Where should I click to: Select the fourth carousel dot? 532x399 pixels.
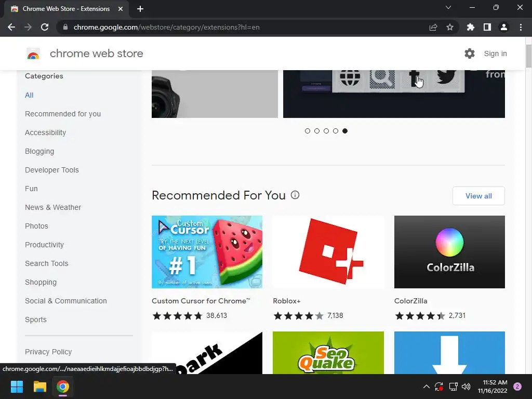336,131
